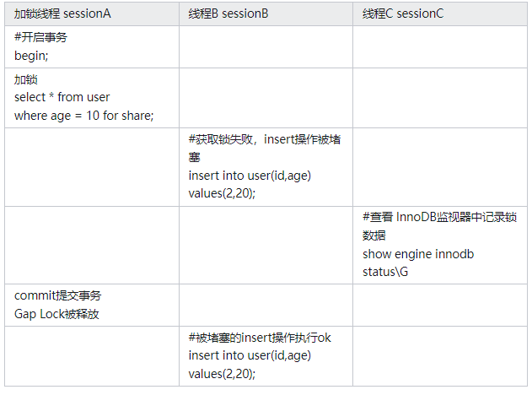This screenshot has width=532, height=395.
Task: Click the show engine innodb text
Action: [418, 254]
